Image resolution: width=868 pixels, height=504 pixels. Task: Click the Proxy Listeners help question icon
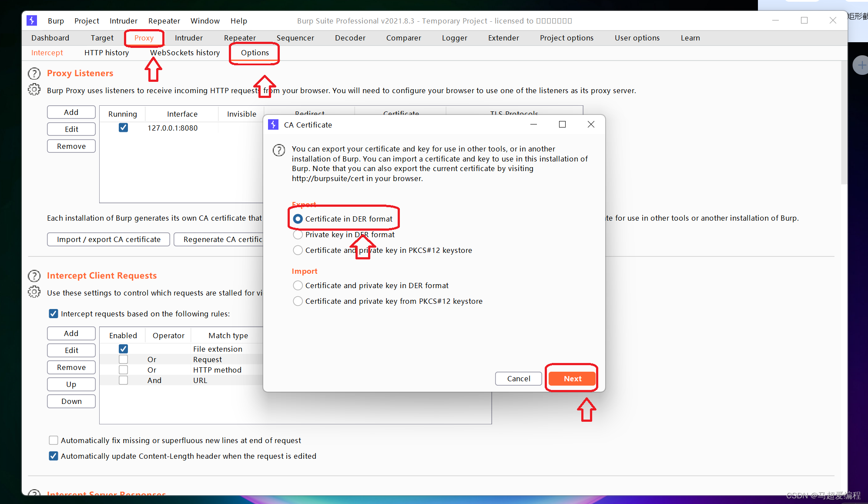(x=34, y=73)
